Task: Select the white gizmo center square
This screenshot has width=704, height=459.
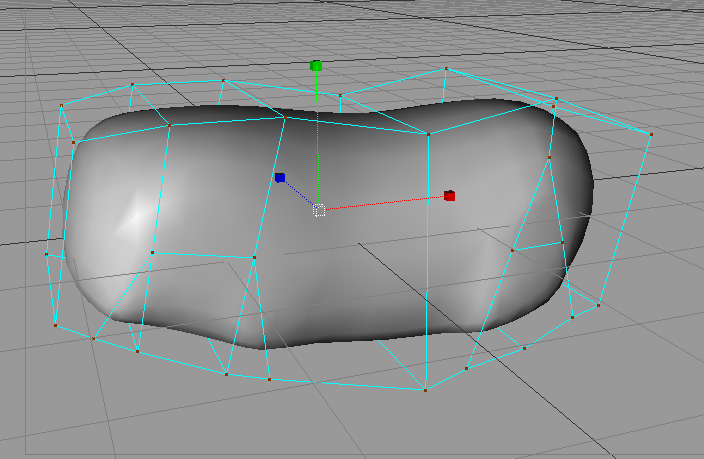Action: (x=318, y=210)
